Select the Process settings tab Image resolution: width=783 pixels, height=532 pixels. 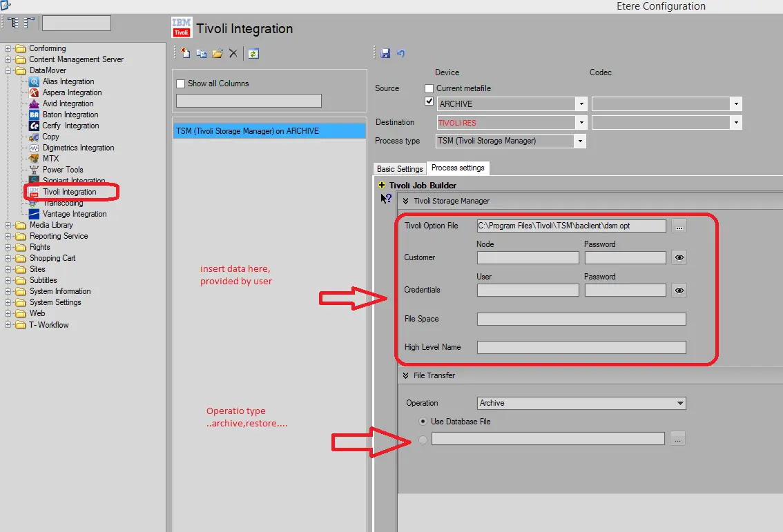coord(458,168)
